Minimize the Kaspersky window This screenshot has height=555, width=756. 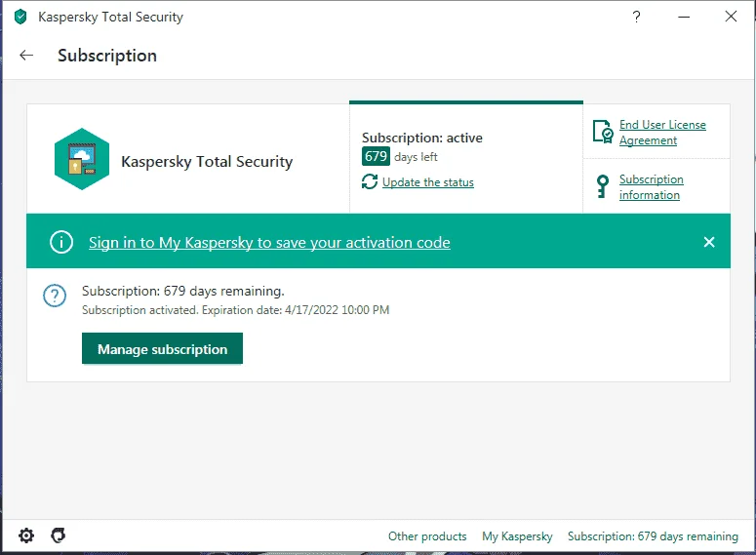tap(684, 17)
